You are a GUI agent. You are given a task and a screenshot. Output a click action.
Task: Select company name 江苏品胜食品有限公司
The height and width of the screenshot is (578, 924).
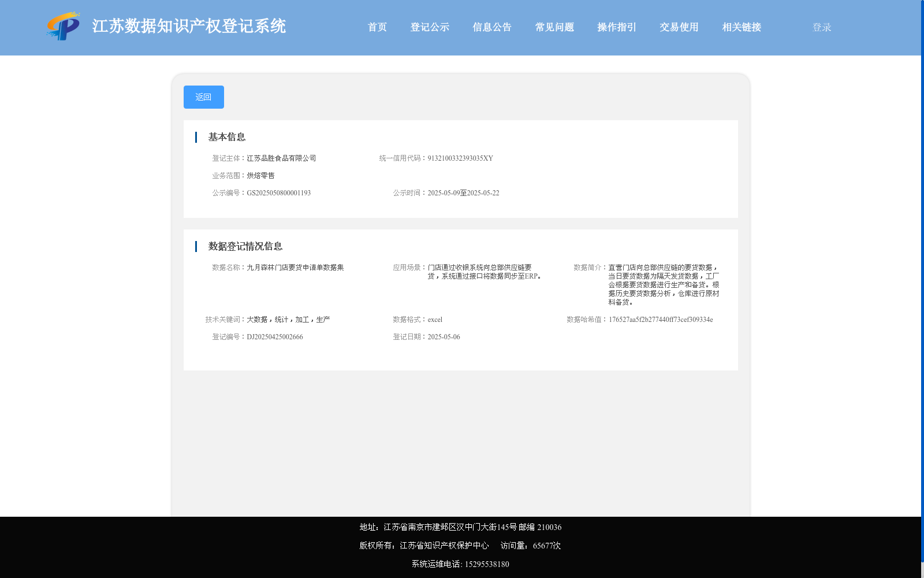click(281, 158)
